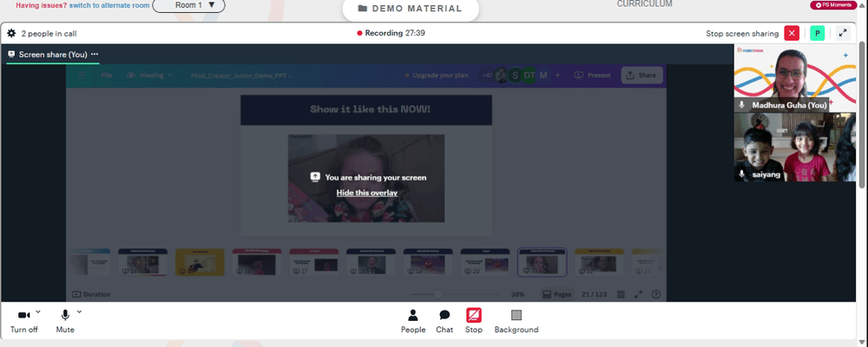Click the 2 people in call label
This screenshot has width=868, height=347.
tap(49, 34)
